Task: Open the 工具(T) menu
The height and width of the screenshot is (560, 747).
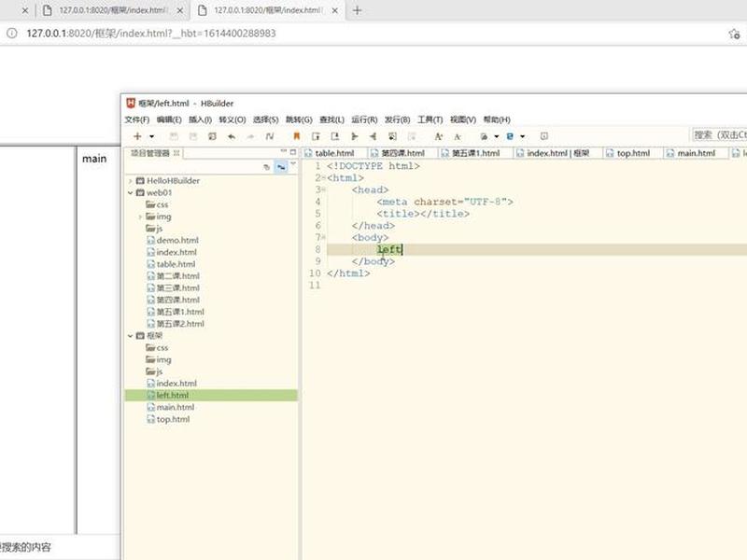Action: click(430, 119)
